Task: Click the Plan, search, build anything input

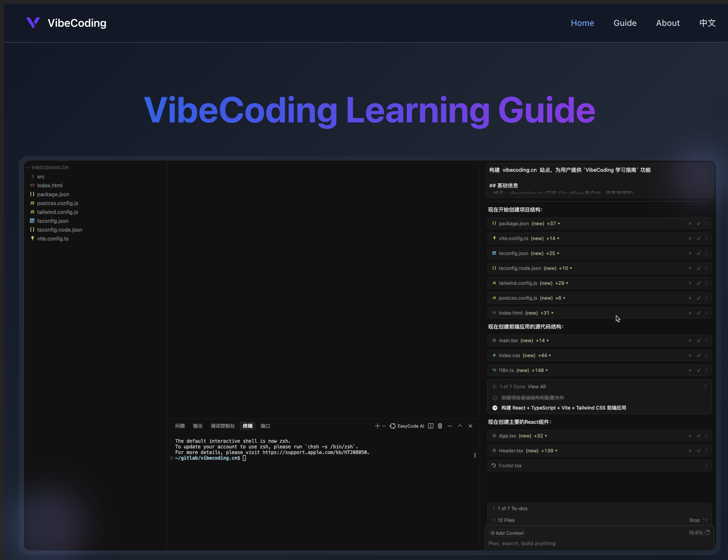Action: (522, 543)
